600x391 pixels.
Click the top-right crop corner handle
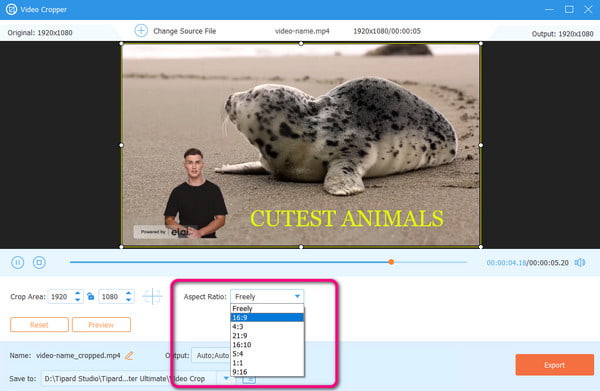pos(481,44)
